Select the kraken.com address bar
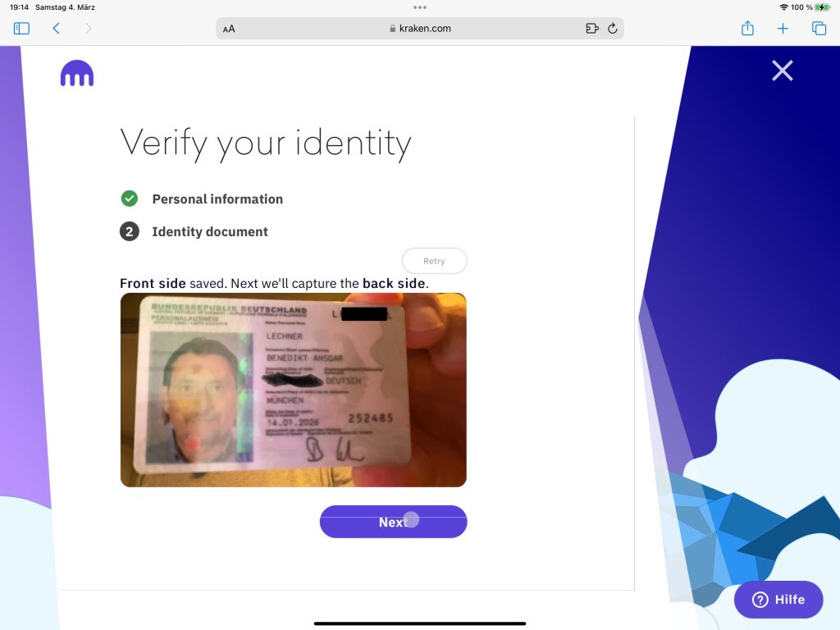 coord(420,29)
